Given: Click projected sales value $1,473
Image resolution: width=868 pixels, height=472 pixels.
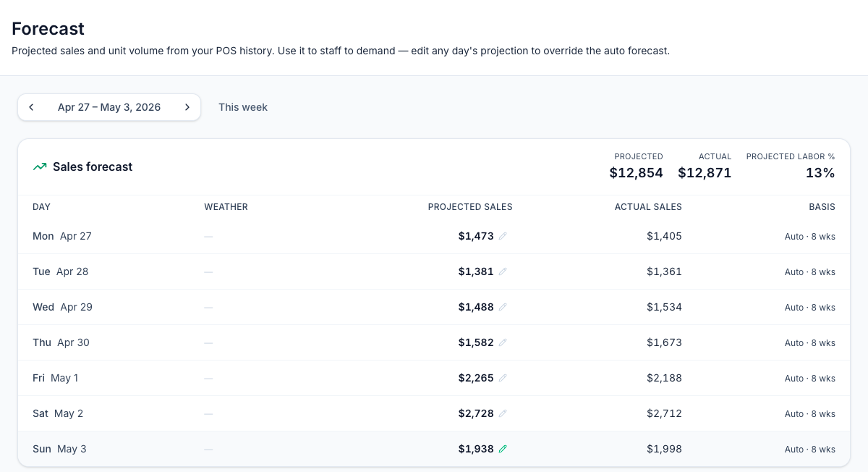Looking at the screenshot, I should [476, 236].
